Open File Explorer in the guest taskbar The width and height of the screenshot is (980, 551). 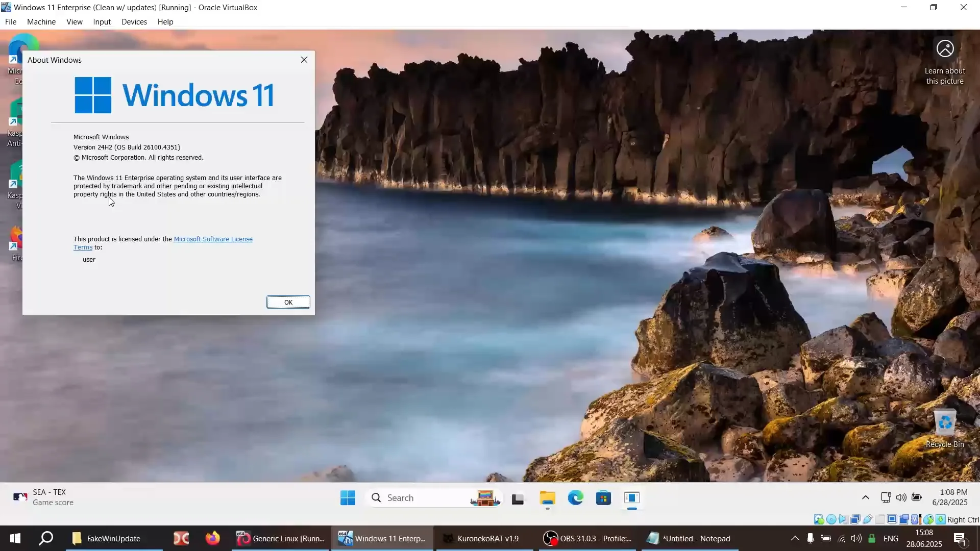pyautogui.click(x=547, y=498)
